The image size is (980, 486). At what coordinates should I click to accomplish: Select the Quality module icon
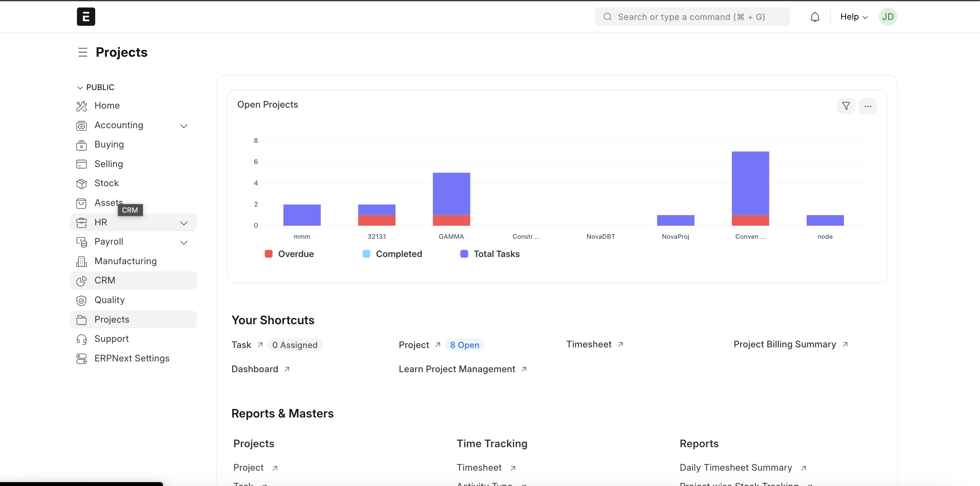click(x=82, y=300)
